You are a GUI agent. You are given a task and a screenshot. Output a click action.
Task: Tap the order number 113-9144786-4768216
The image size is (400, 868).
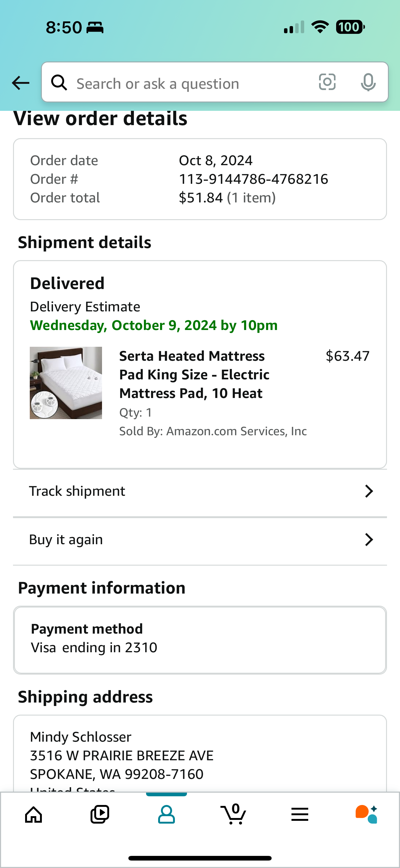[254, 179]
